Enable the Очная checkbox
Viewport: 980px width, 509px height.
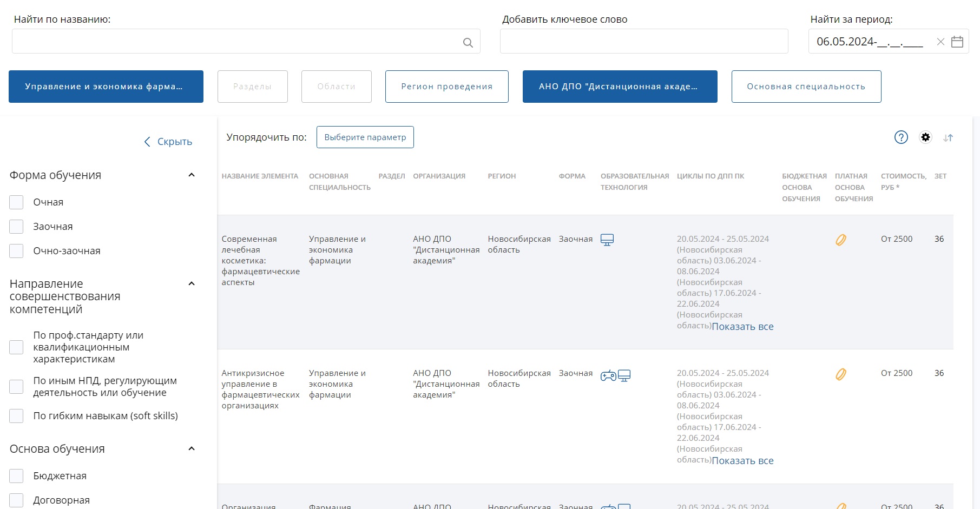point(17,202)
